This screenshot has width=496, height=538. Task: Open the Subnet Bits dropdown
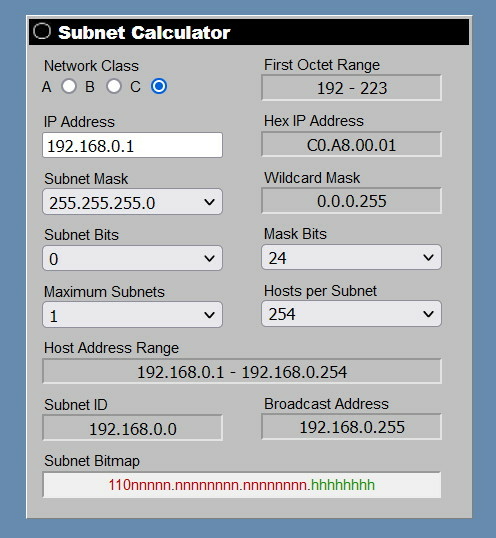[132, 258]
